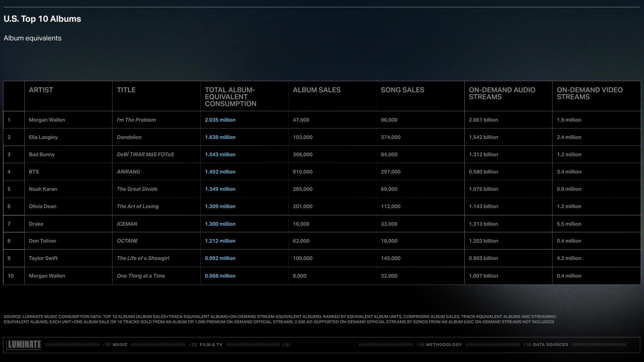Click the 1.300 million value
The image size is (644, 362).
pos(220,224)
